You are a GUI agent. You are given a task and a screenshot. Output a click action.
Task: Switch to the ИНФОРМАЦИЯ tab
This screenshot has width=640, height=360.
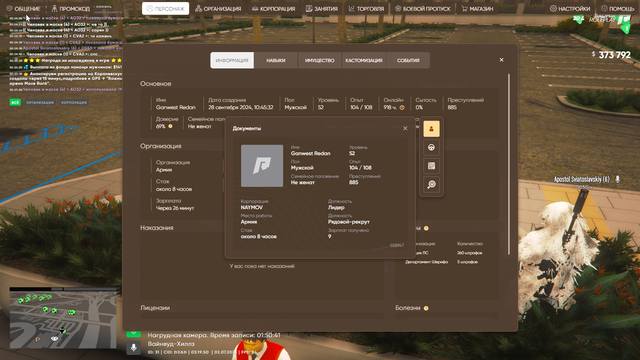232,60
